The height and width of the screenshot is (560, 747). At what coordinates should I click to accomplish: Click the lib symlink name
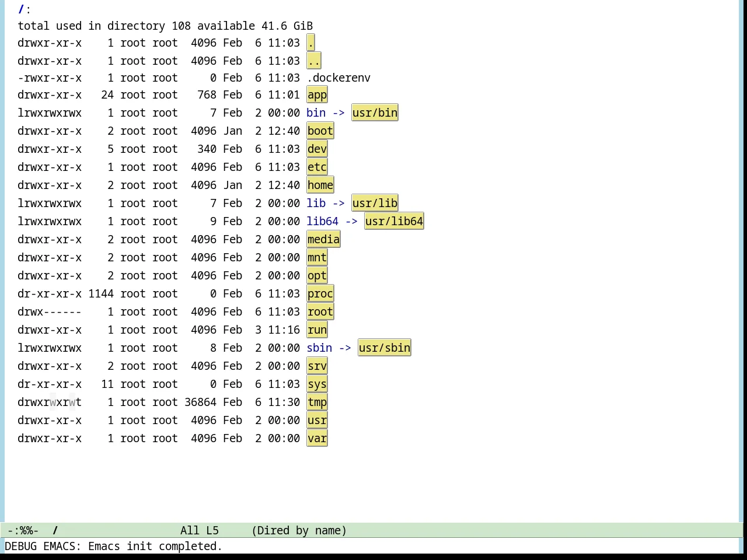click(316, 204)
